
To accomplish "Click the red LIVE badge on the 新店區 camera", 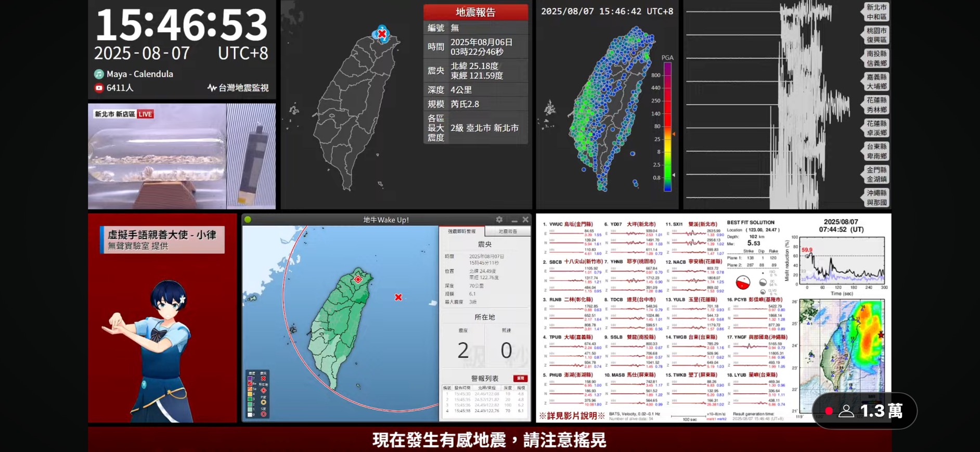I will click(x=145, y=114).
